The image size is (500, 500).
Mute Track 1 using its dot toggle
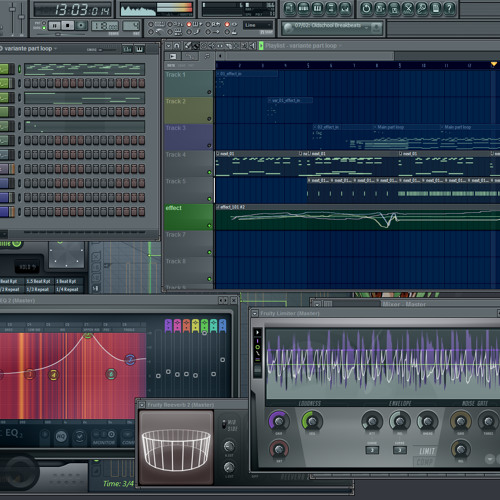point(209,92)
